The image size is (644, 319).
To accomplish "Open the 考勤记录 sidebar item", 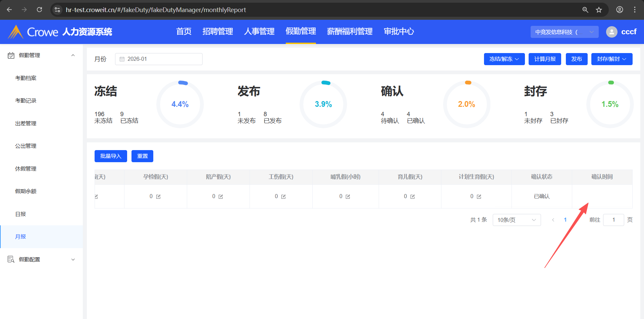I will point(26,101).
